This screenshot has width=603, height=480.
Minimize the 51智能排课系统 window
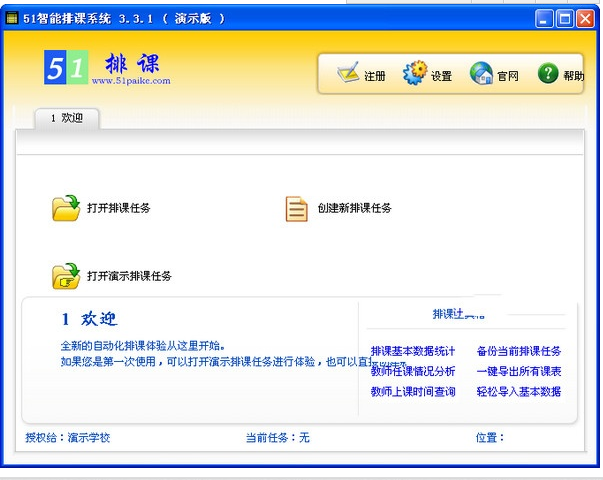coord(545,18)
